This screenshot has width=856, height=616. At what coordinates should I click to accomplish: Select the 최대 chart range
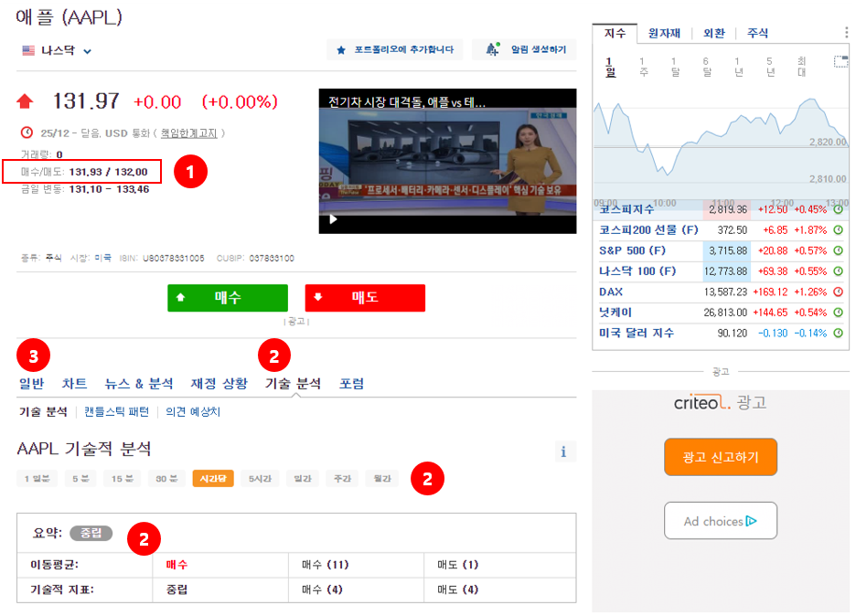click(x=801, y=67)
